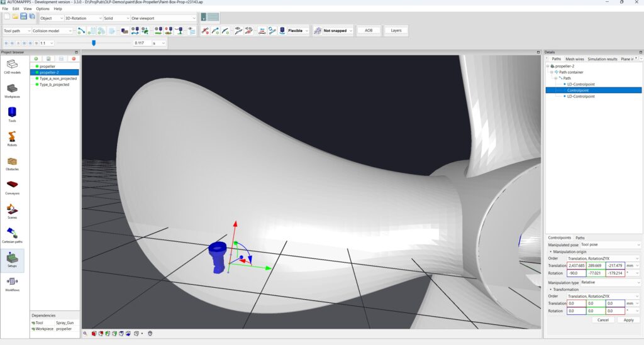Select the propeller setup in list

tap(47, 67)
